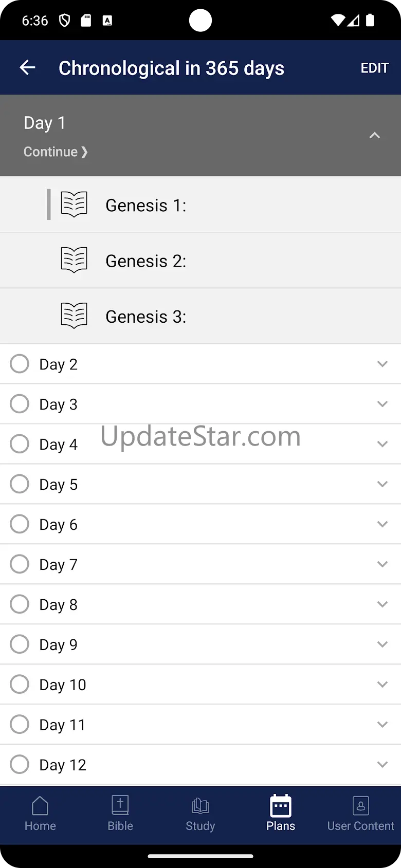
Task: Mark Day 9 as complete
Action: pos(20,644)
